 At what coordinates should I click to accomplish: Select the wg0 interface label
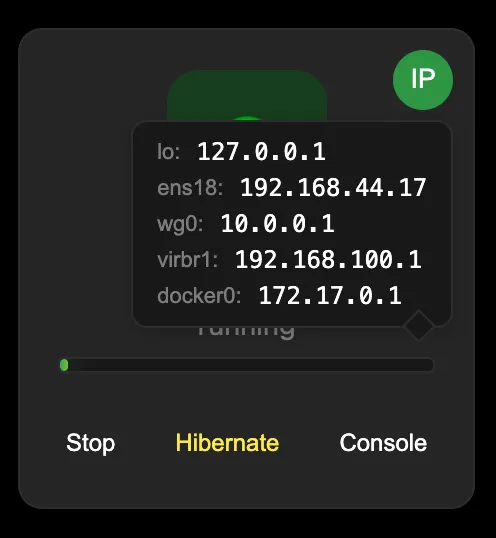[x=180, y=224]
